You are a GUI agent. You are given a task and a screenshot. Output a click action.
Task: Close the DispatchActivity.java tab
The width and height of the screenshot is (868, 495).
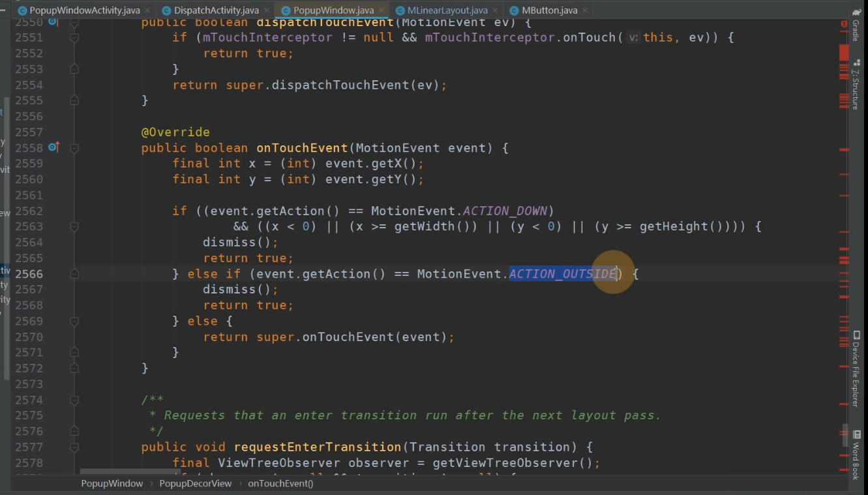point(266,10)
